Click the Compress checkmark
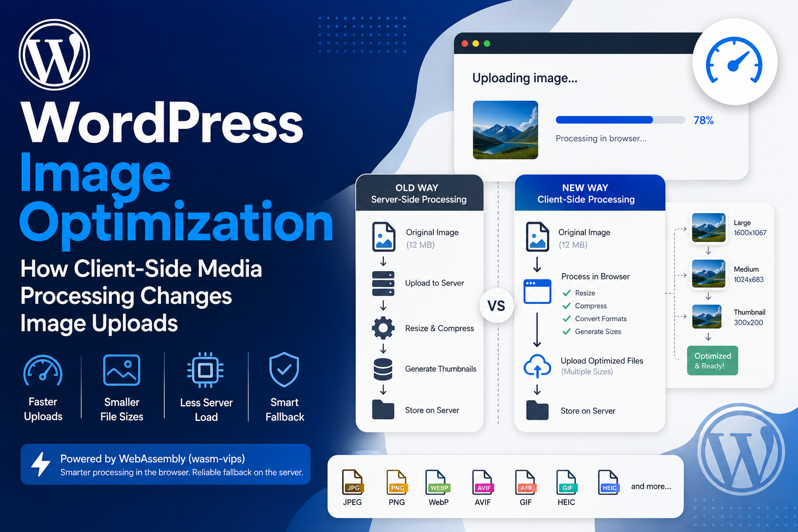The image size is (798, 532). [x=567, y=306]
